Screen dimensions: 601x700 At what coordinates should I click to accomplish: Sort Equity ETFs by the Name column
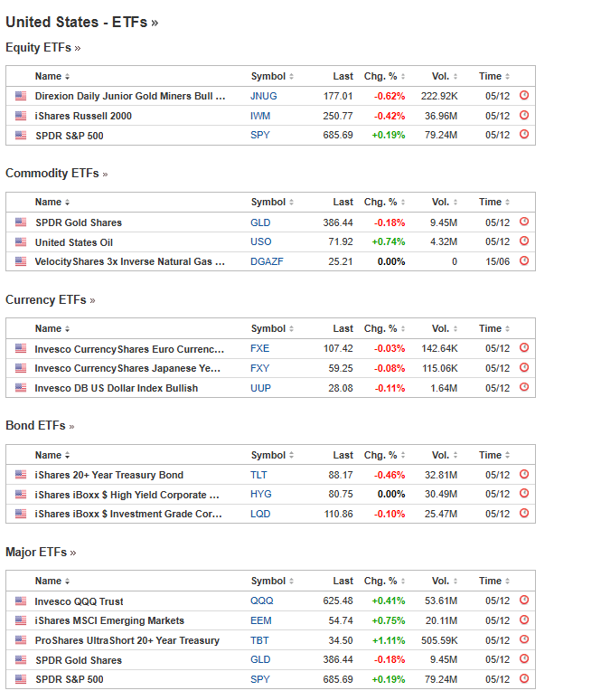(x=52, y=77)
